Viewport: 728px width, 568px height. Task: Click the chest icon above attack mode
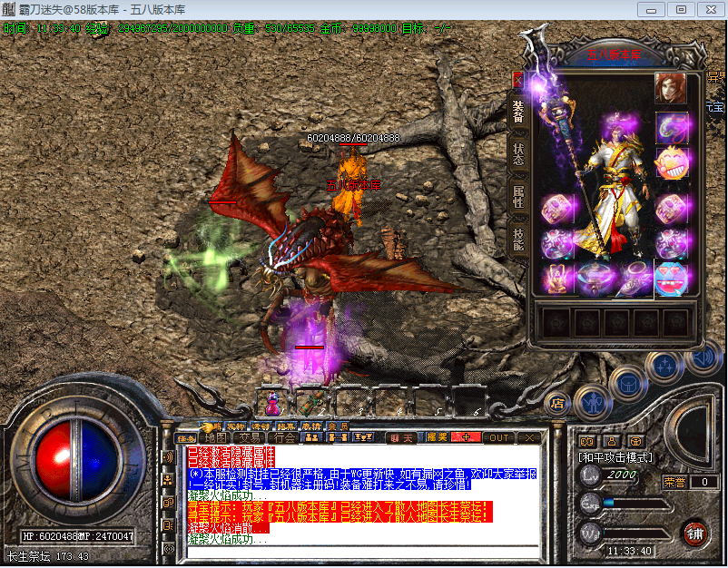click(x=635, y=441)
